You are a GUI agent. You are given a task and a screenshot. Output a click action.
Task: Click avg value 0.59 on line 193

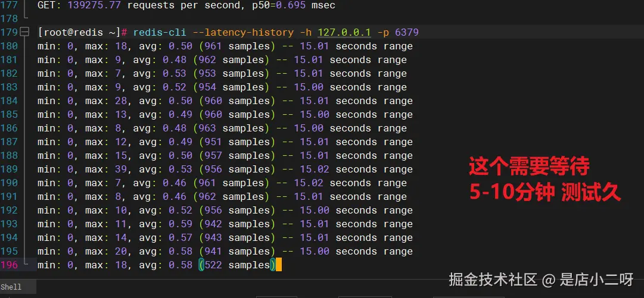point(181,224)
